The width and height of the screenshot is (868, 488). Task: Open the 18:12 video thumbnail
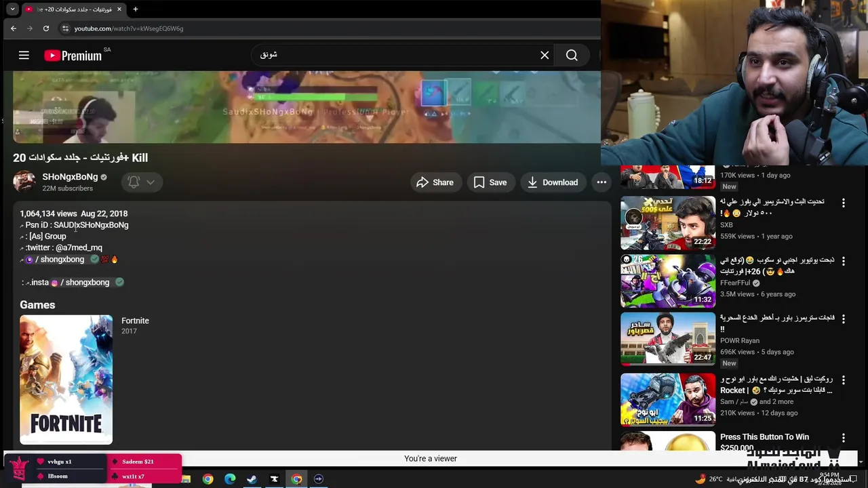click(x=668, y=177)
